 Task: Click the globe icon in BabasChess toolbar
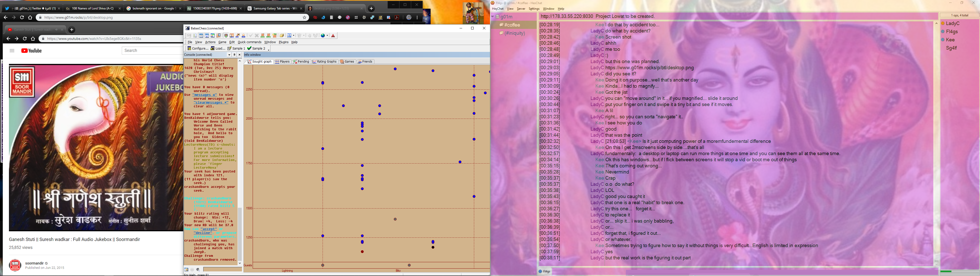pos(323,36)
